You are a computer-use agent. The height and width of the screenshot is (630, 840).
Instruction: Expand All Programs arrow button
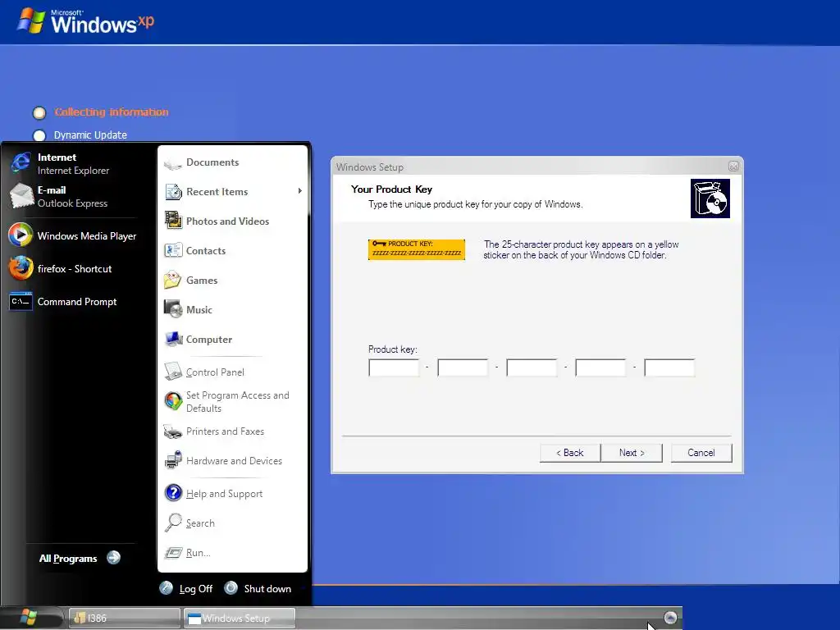pos(113,558)
